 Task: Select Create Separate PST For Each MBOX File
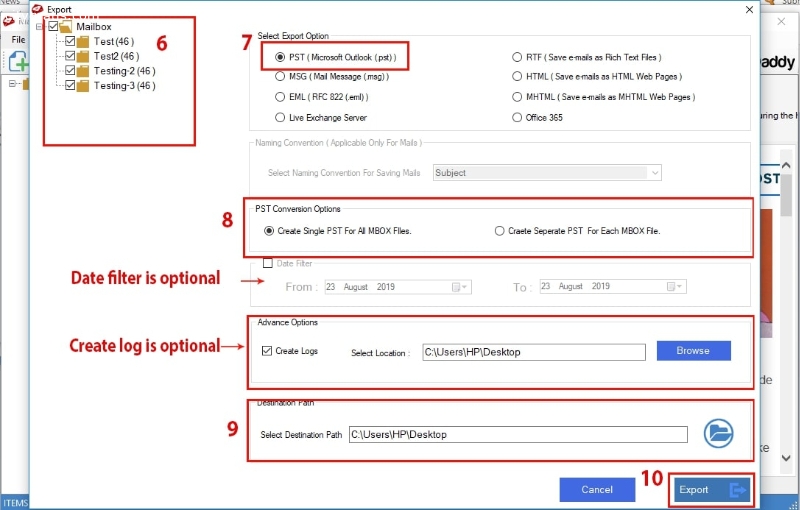(500, 231)
